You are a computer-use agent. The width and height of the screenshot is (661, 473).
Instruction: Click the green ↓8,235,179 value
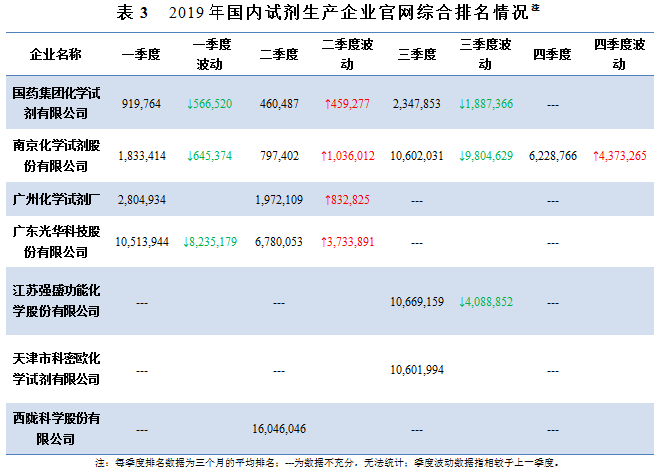click(211, 241)
